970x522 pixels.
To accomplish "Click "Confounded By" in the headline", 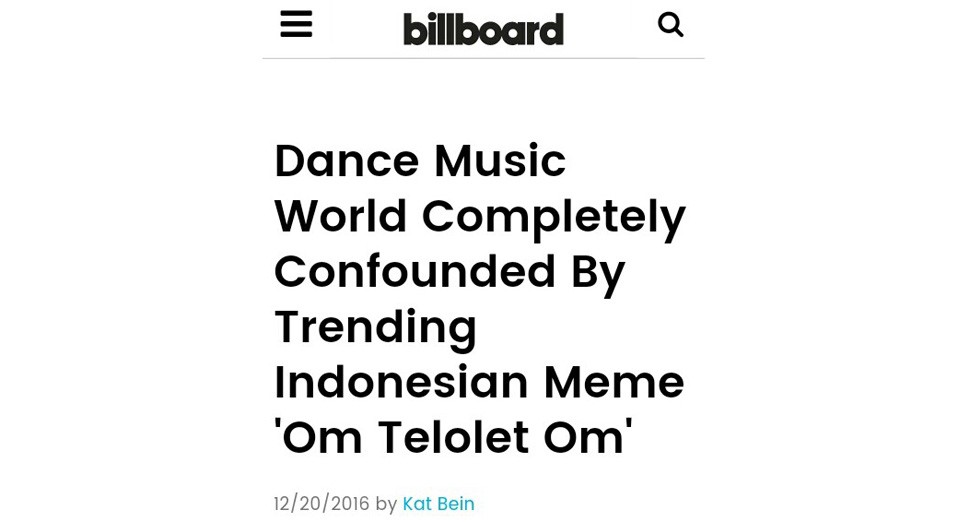I will [x=449, y=272].
